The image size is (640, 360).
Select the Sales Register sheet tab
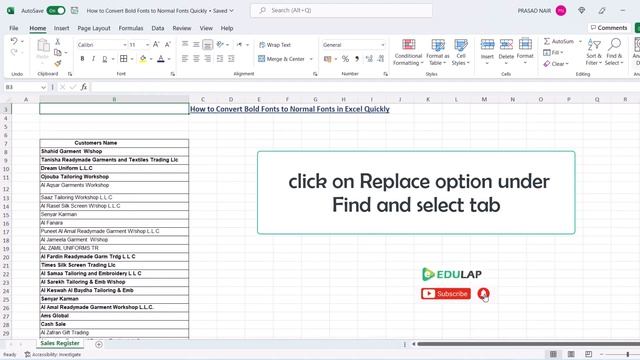tap(60, 343)
